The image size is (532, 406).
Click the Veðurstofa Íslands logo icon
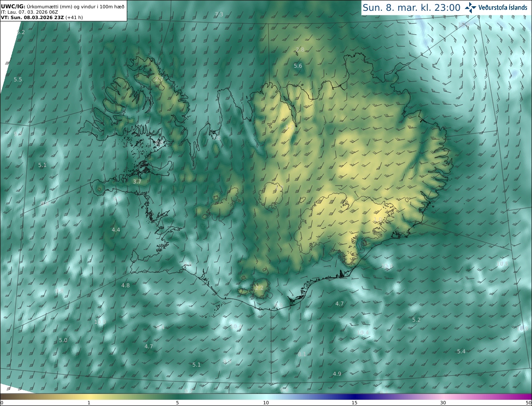pyautogui.click(x=470, y=7)
